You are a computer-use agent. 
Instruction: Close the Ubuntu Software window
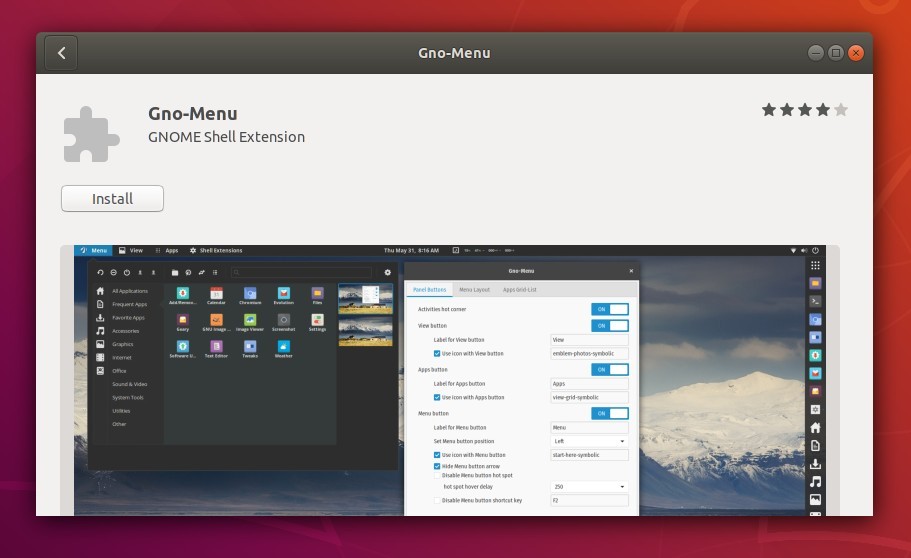(x=855, y=53)
